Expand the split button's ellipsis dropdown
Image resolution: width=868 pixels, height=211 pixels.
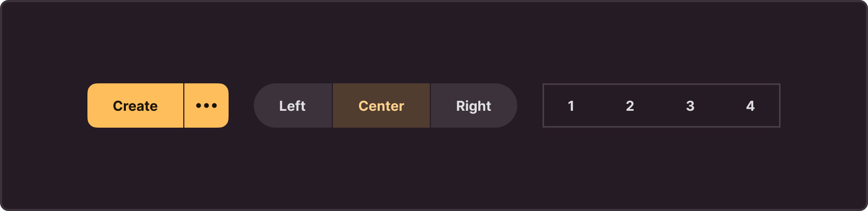tap(206, 105)
